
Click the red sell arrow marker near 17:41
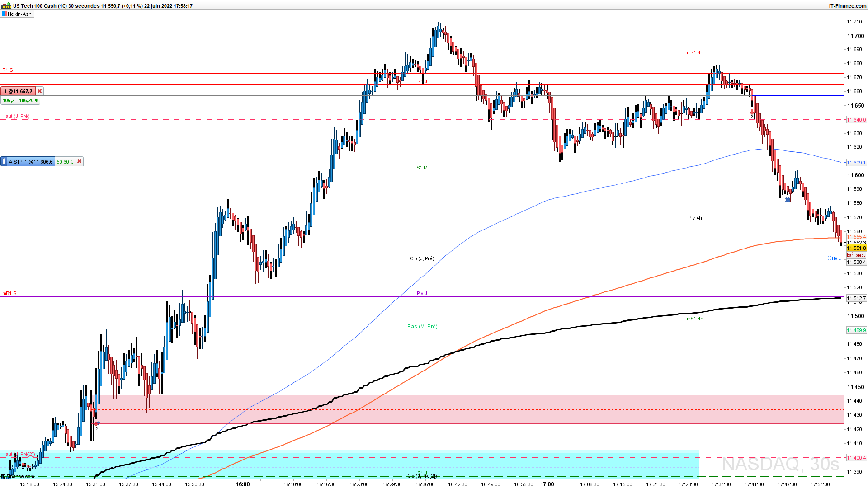pyautogui.click(x=752, y=112)
